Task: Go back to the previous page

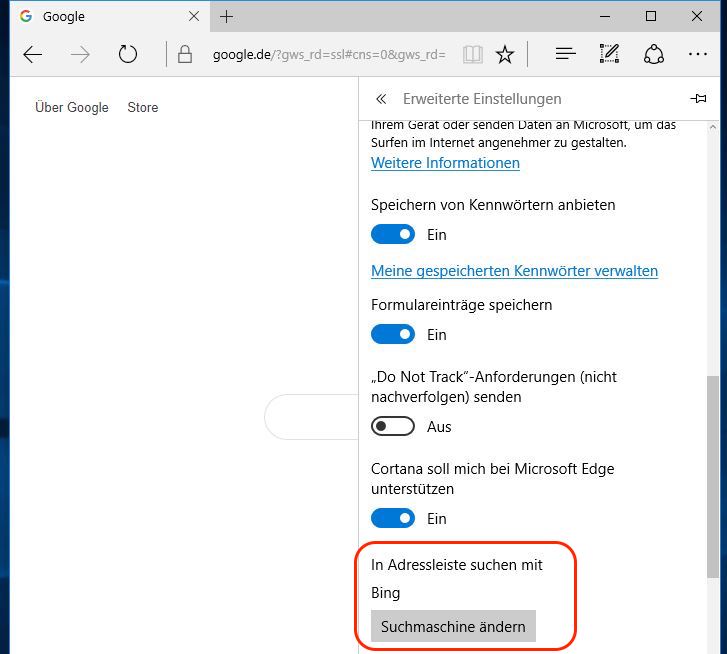Action: (x=32, y=55)
